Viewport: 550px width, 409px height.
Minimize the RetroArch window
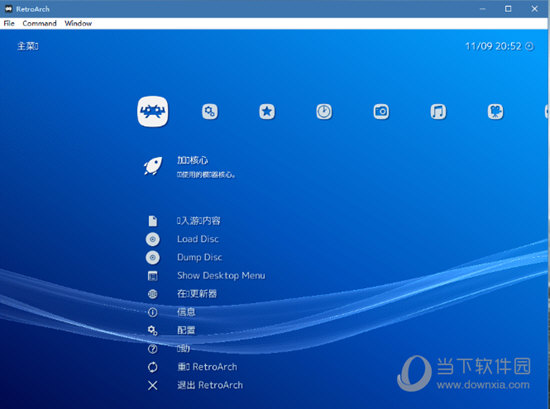[x=483, y=9]
